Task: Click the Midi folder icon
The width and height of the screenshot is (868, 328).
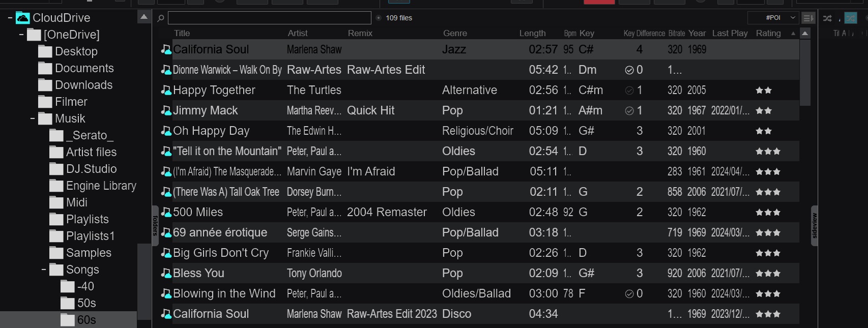Action: coord(56,203)
